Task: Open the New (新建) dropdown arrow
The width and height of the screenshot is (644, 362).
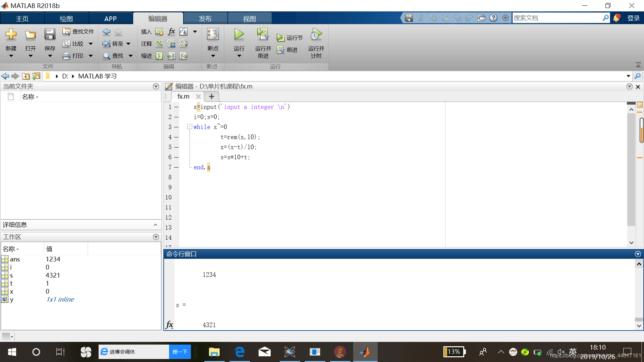Action: pos(11,56)
